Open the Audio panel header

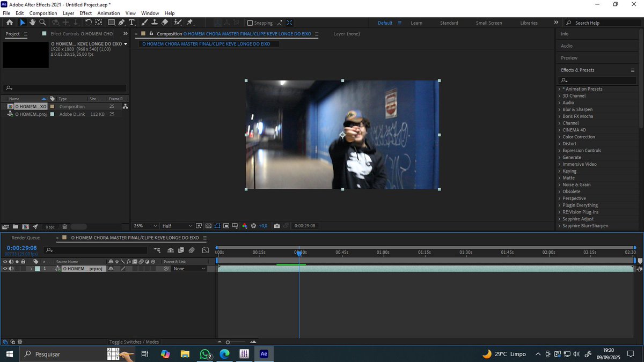pyautogui.click(x=567, y=46)
